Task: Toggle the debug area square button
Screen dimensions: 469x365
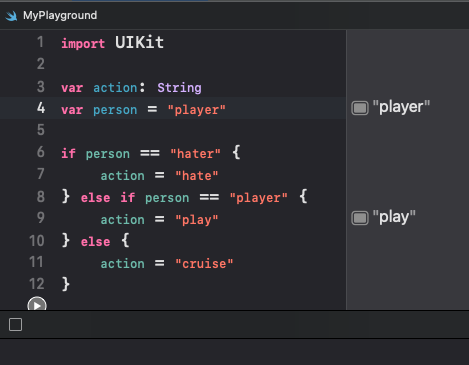Action: click(16, 324)
